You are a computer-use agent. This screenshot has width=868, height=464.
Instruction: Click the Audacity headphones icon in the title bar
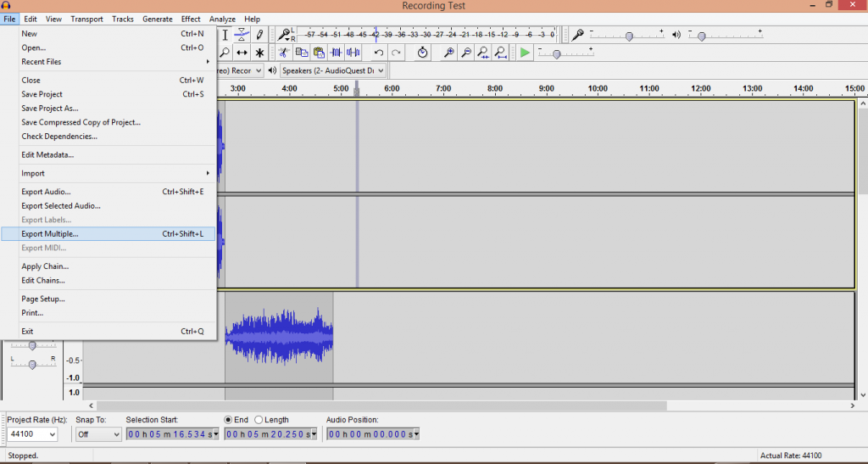click(6, 6)
